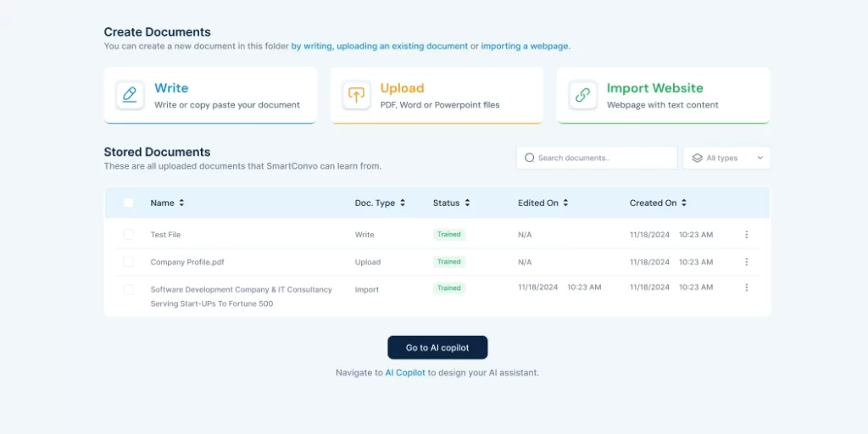The height and width of the screenshot is (434, 868).
Task: Open three-dot menu for Test File row
Action: (746, 235)
